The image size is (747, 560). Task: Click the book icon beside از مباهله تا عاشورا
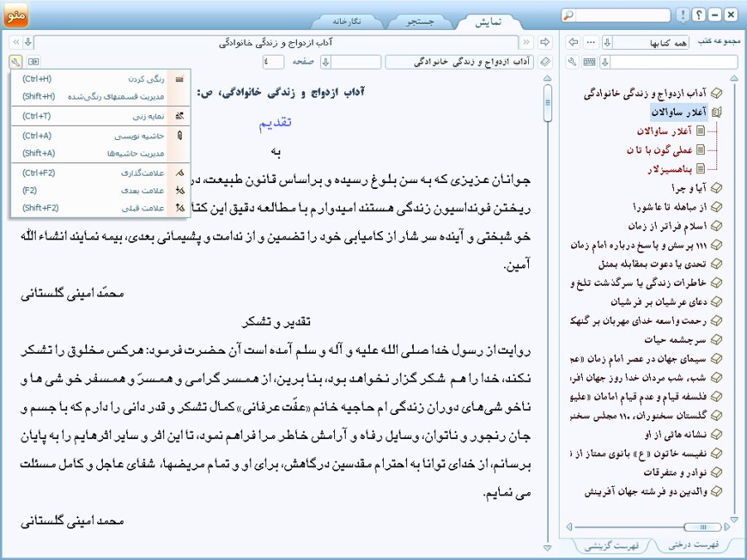716,206
